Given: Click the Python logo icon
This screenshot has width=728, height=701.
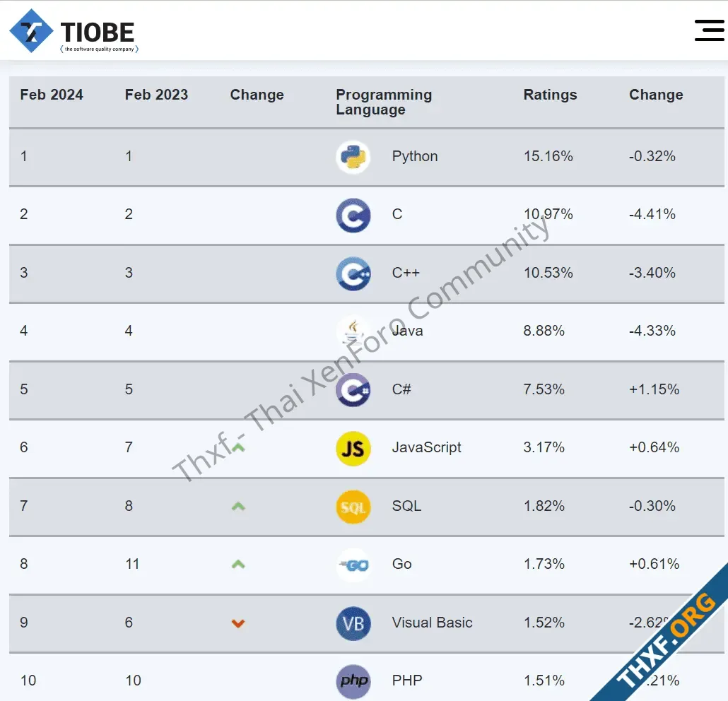Looking at the screenshot, I should click(353, 157).
